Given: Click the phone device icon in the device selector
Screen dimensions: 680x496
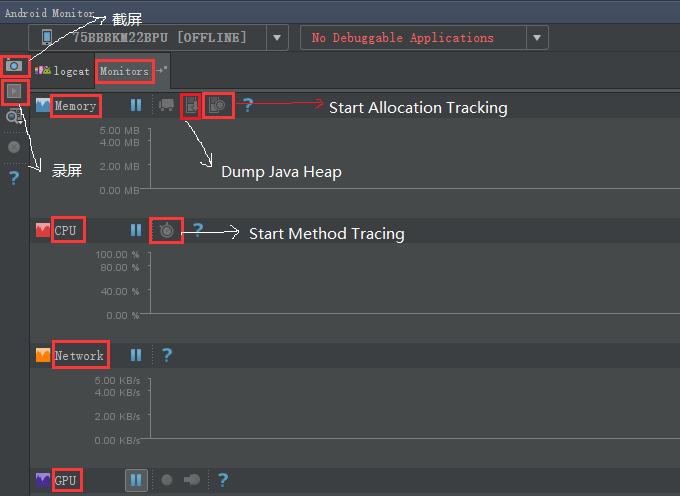Looking at the screenshot, I should click(47, 37).
